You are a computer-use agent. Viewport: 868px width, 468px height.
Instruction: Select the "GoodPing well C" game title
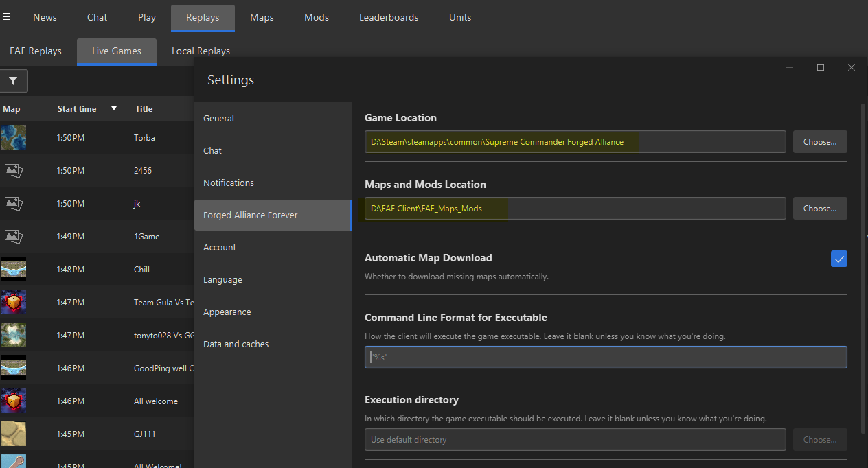coord(163,368)
